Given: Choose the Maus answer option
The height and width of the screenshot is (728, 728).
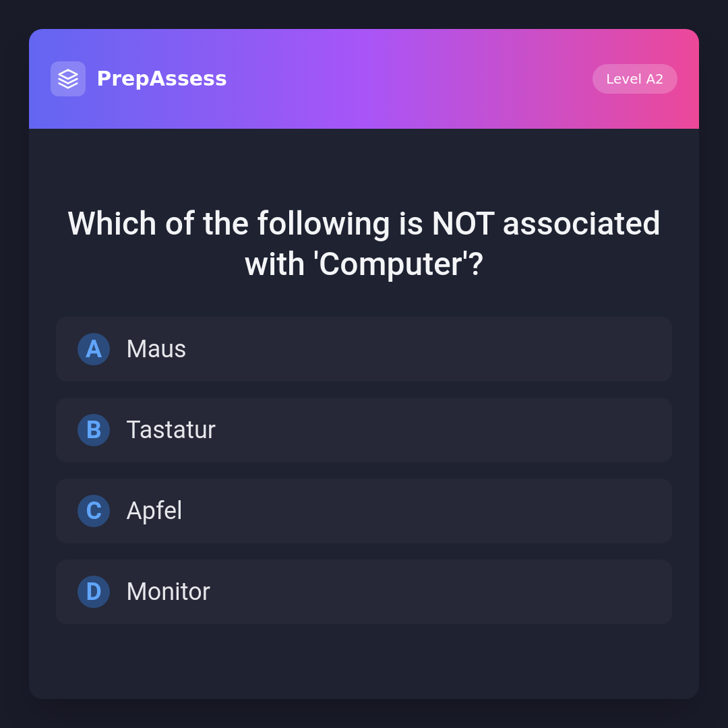Looking at the screenshot, I should pyautogui.click(x=364, y=349).
